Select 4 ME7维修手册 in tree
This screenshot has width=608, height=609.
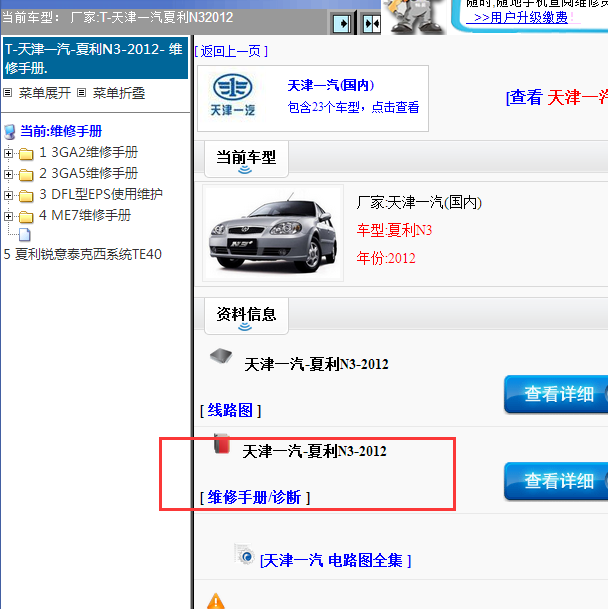coord(85,215)
